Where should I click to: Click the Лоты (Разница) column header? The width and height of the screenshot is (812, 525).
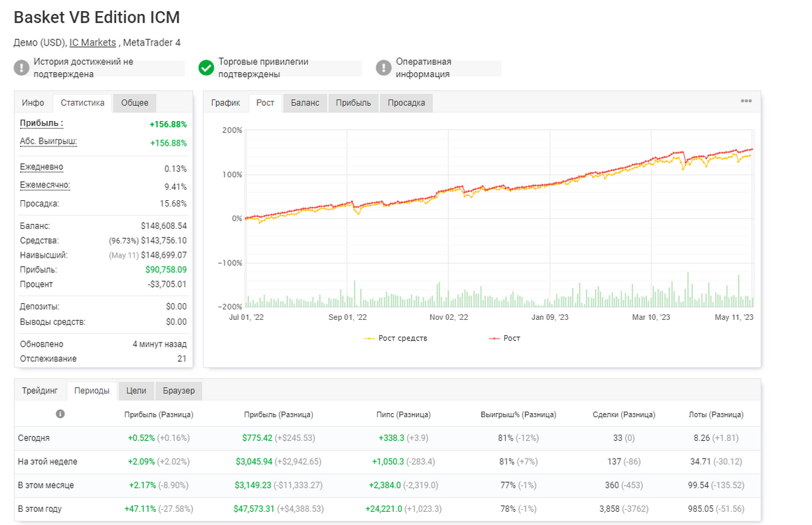(x=716, y=414)
